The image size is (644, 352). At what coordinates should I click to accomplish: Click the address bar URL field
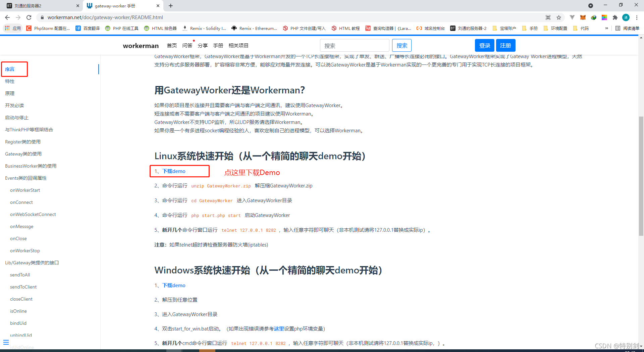click(x=288, y=17)
